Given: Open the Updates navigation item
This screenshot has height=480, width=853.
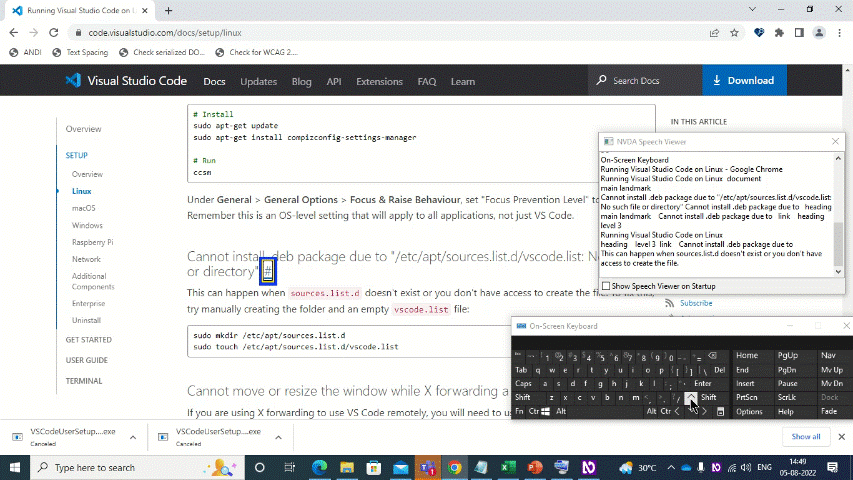Looking at the screenshot, I should point(258,81).
